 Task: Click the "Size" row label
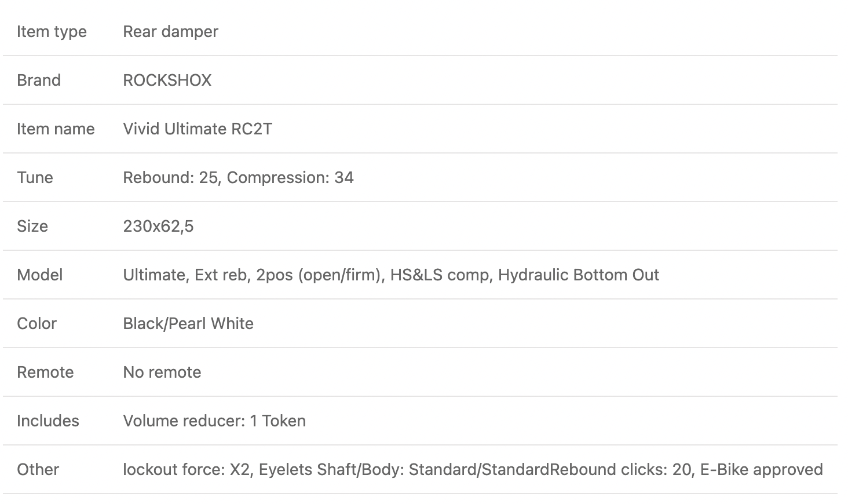click(32, 226)
